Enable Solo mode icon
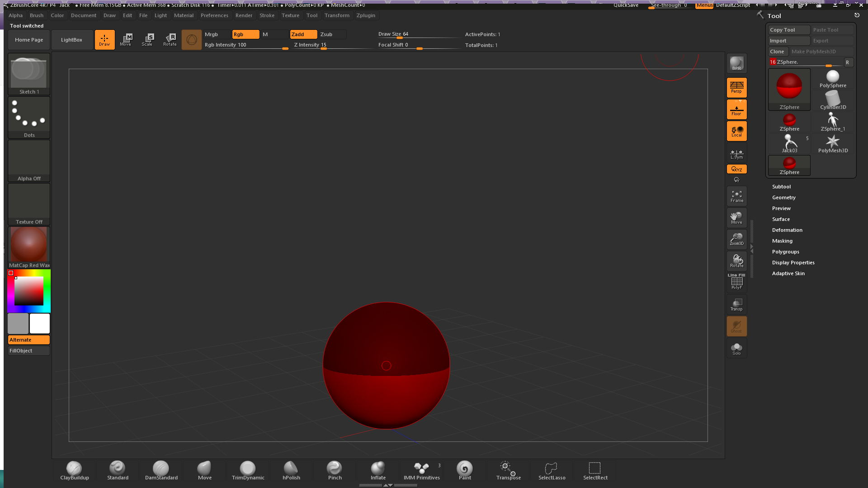Viewport: 868px width, 488px height. click(736, 349)
